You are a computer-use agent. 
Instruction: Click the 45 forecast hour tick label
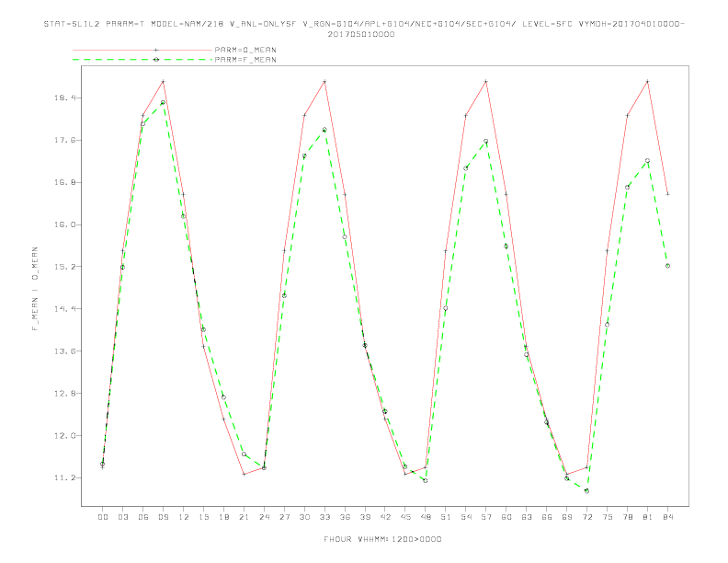point(405,517)
